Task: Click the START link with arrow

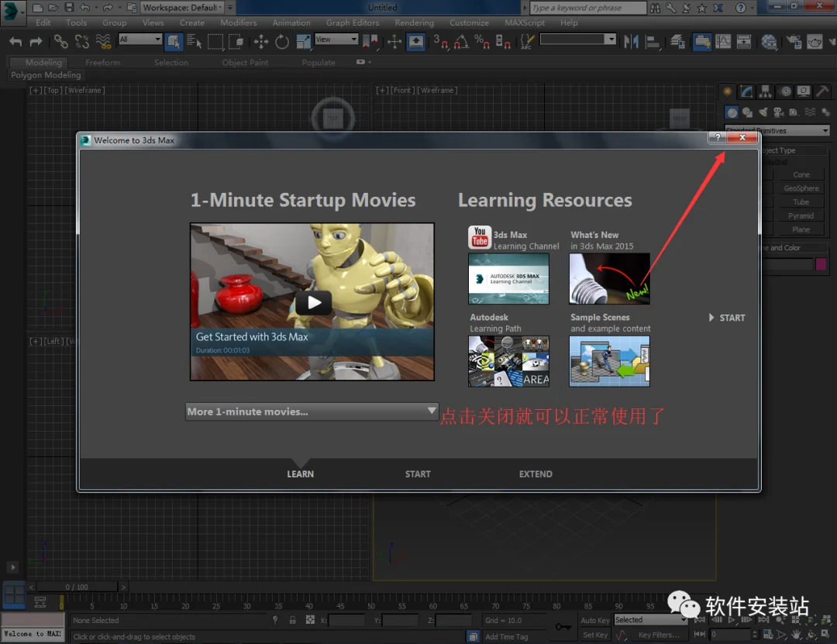Action: click(x=726, y=318)
